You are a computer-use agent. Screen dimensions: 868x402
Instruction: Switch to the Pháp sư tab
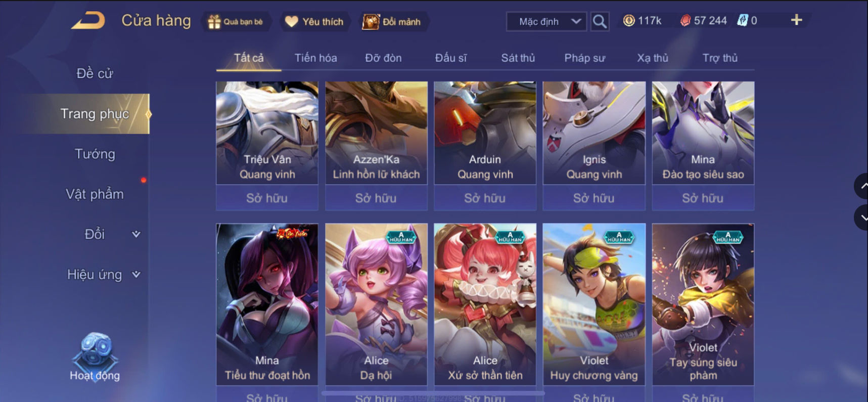pyautogui.click(x=584, y=58)
